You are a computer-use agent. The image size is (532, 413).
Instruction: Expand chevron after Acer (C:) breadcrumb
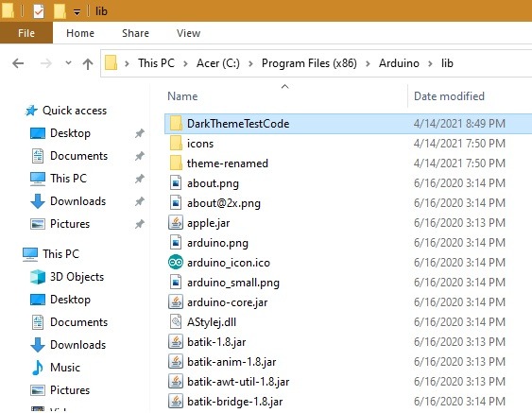tap(250, 63)
